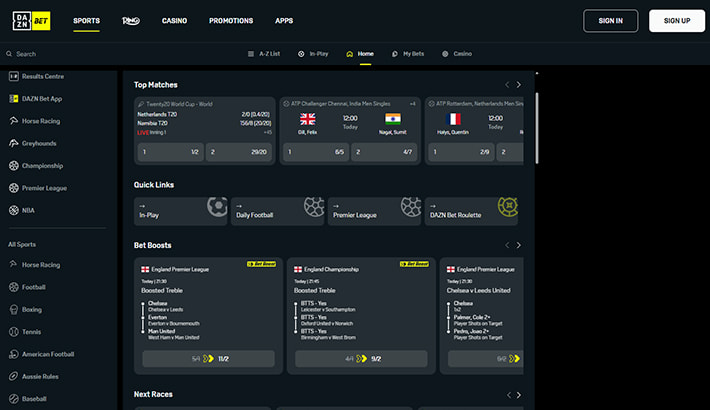Click the Tennis ball icon
The width and height of the screenshot is (710, 410).
click(x=14, y=332)
